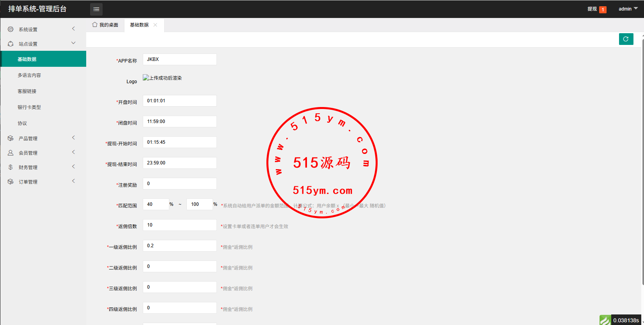Expand the 财务管理 menu chevron

coord(73,167)
